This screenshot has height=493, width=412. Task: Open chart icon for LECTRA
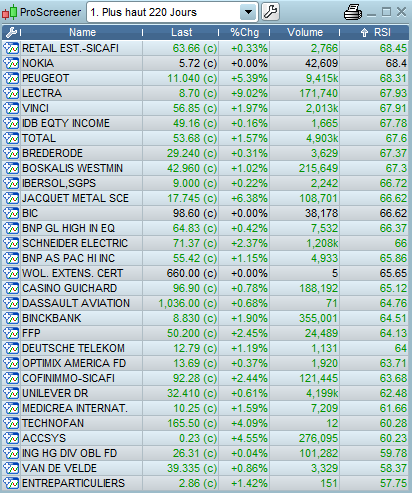[11, 93]
